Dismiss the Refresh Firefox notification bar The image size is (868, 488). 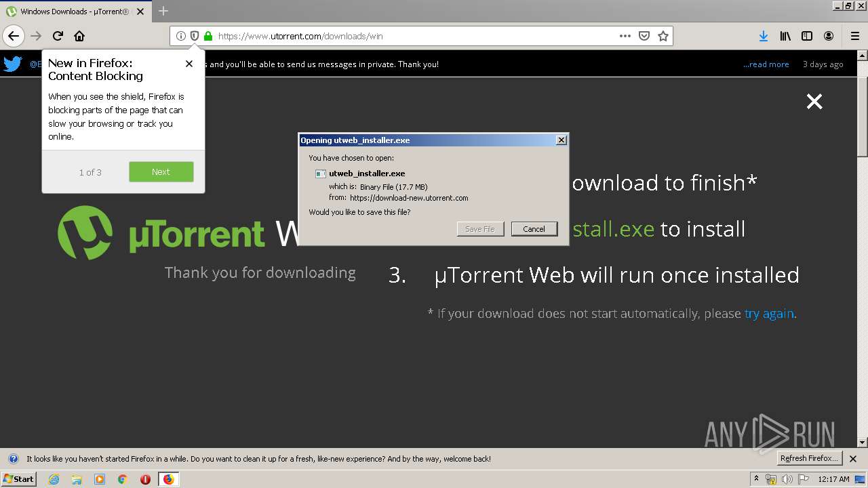point(853,459)
